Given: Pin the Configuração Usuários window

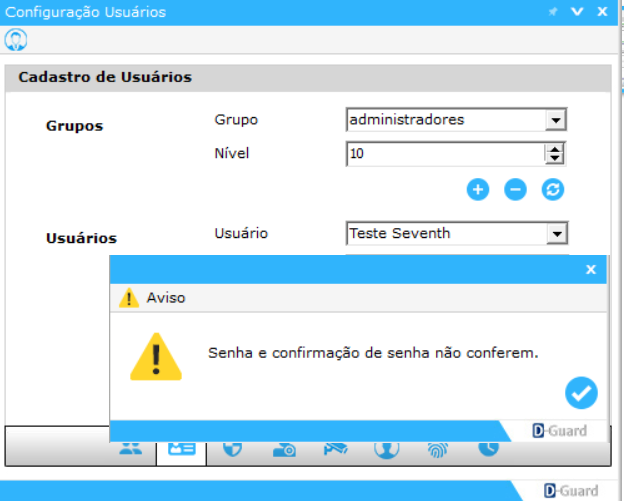Looking at the screenshot, I should [552, 12].
